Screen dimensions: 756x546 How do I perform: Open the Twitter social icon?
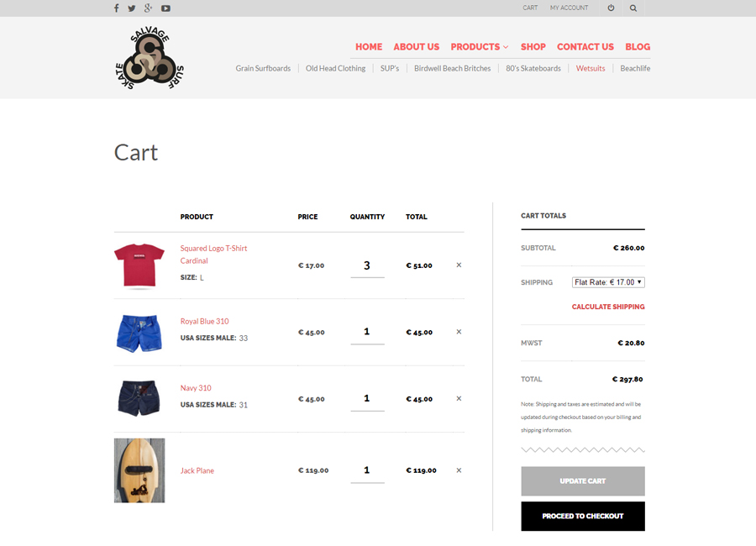[x=132, y=8]
